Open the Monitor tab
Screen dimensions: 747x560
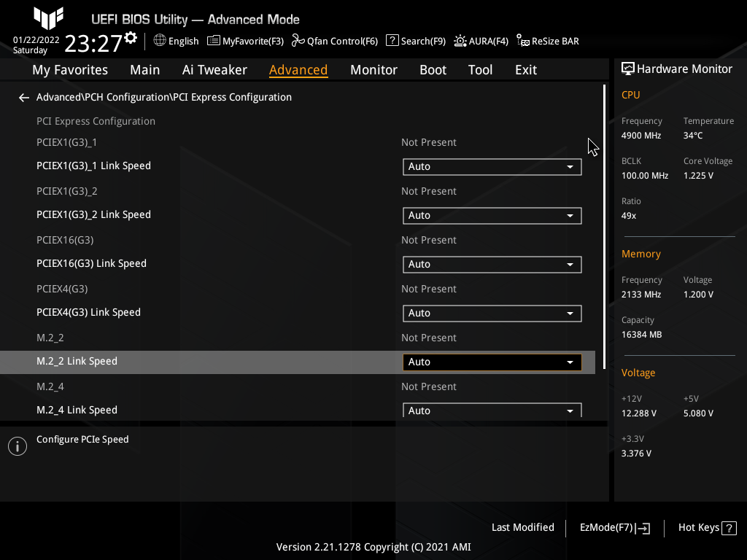click(x=373, y=70)
